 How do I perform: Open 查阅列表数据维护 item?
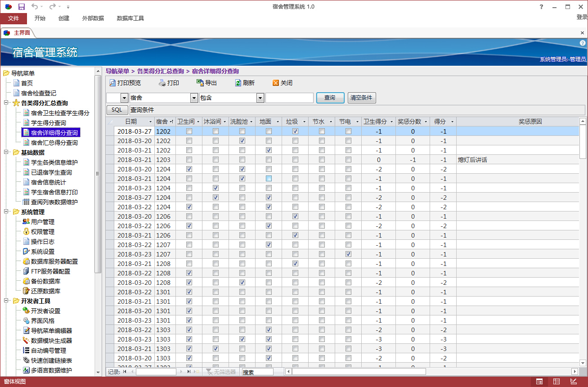click(x=54, y=202)
